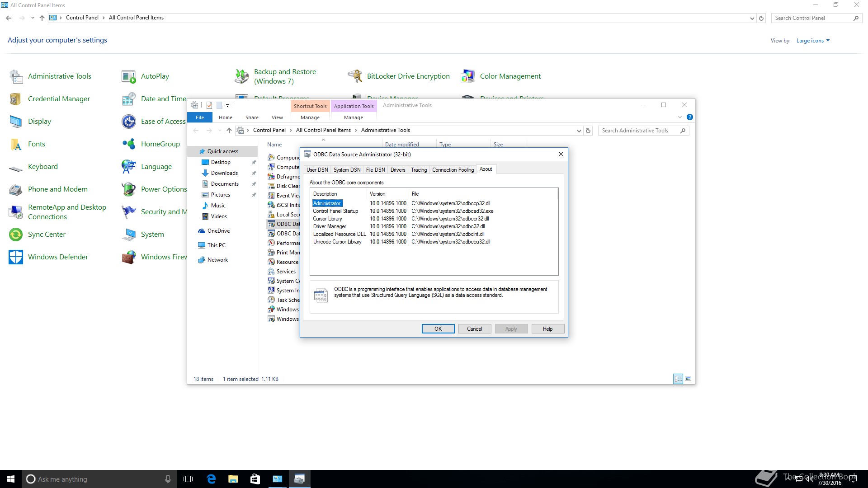Expand the Control Panel address bar history dropdown

[752, 19]
